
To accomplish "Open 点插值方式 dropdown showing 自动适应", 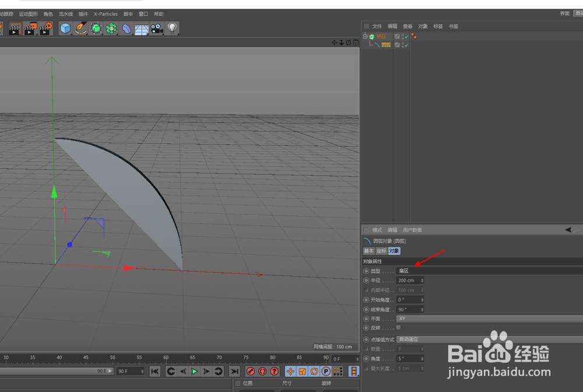I will pyautogui.click(x=490, y=340).
